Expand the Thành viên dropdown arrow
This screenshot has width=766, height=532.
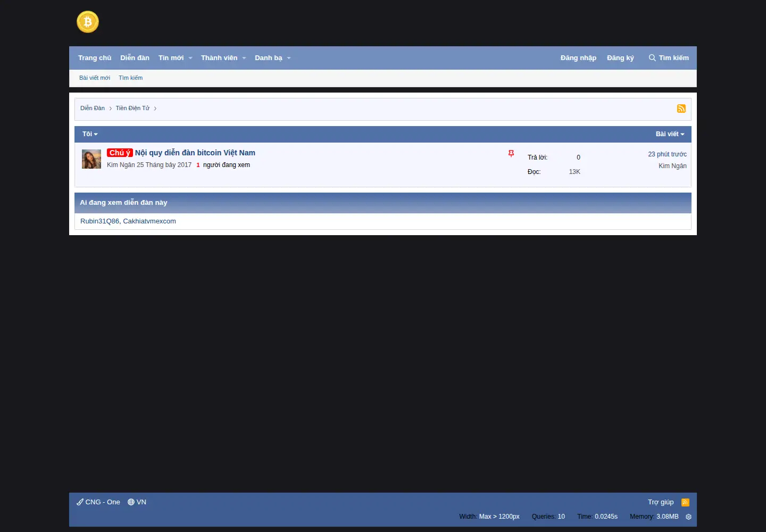(x=244, y=58)
